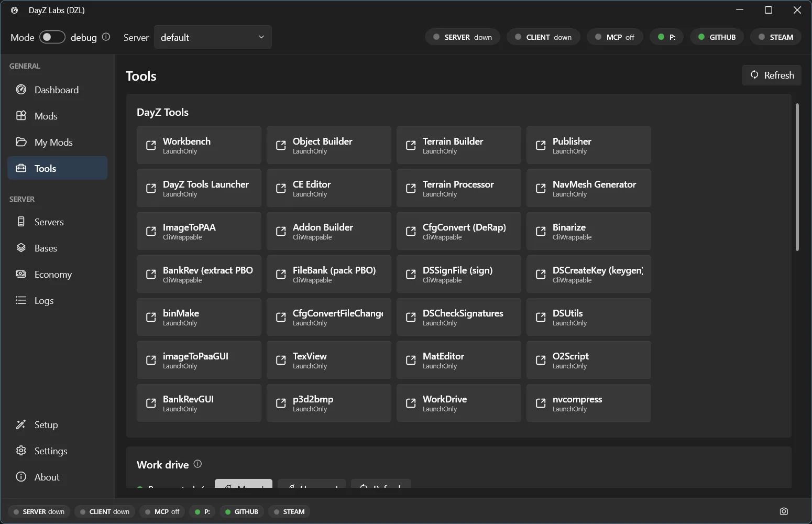The height and width of the screenshot is (524, 812).
Task: Click the DayZ Labs app logo icon
Action: (15, 10)
